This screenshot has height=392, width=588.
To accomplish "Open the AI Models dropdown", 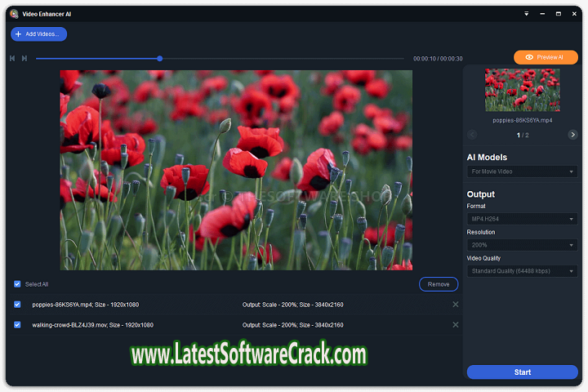I will [522, 171].
